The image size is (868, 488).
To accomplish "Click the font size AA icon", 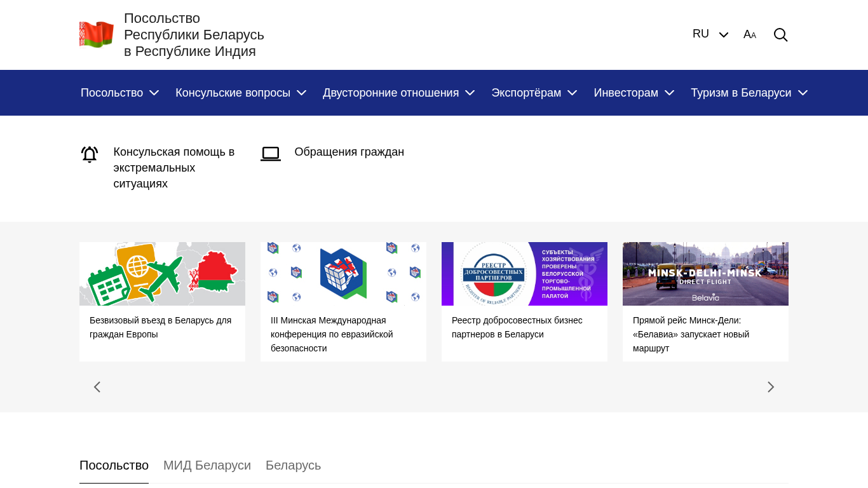I will pos(750,35).
